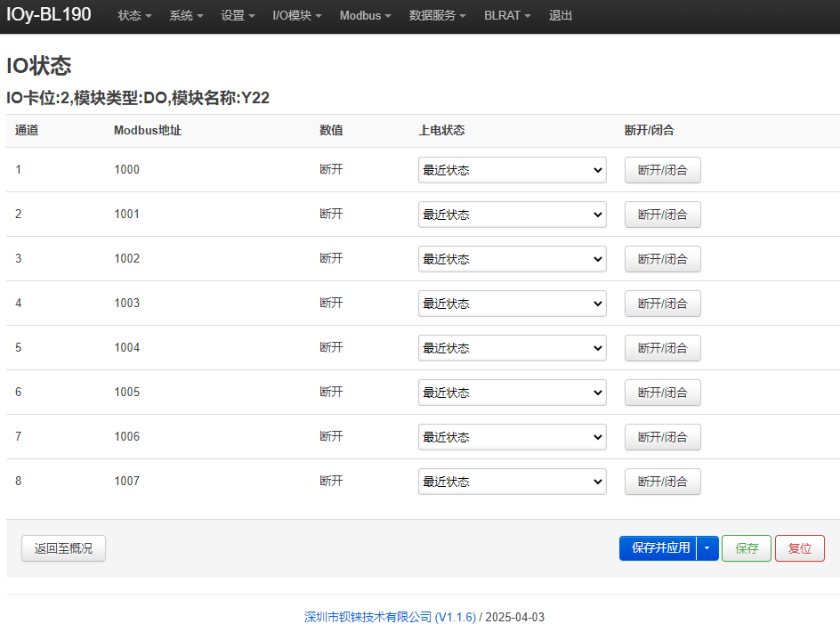Screen dimensions: 840x632
Task: Toggle 断开/闭合 for channel 7
Action: [663, 437]
